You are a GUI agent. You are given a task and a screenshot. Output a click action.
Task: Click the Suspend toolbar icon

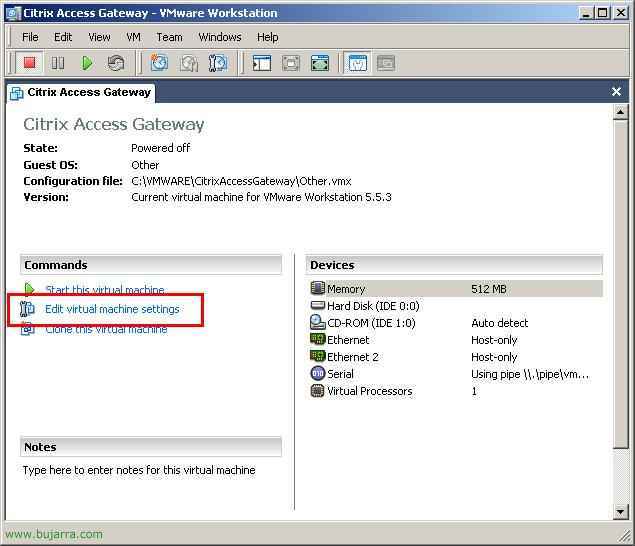point(58,63)
